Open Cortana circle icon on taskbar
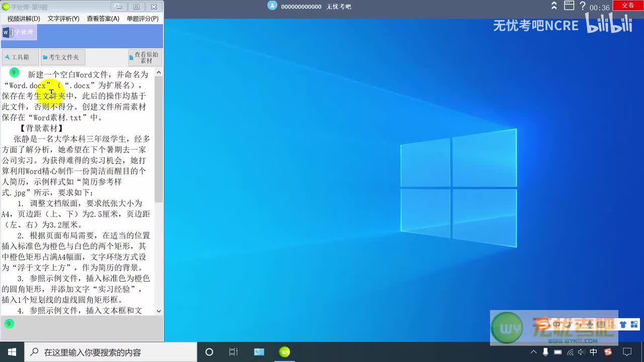The width and height of the screenshot is (644, 362). tap(209, 352)
